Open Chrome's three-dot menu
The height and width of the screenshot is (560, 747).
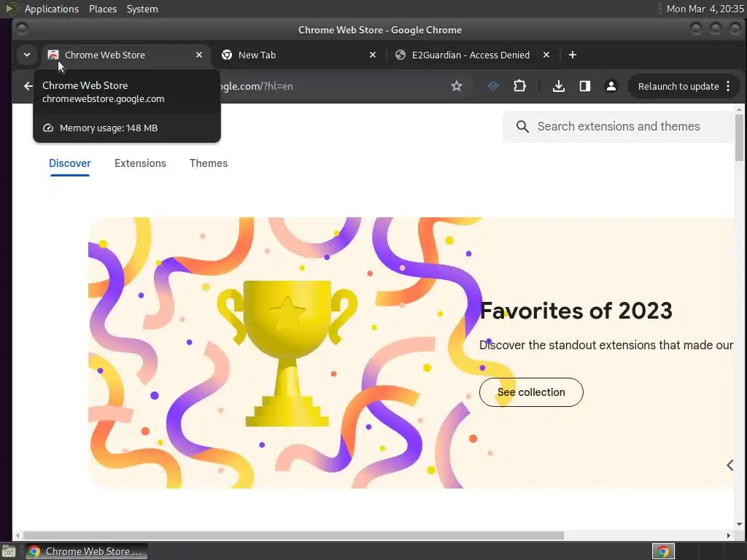728,86
